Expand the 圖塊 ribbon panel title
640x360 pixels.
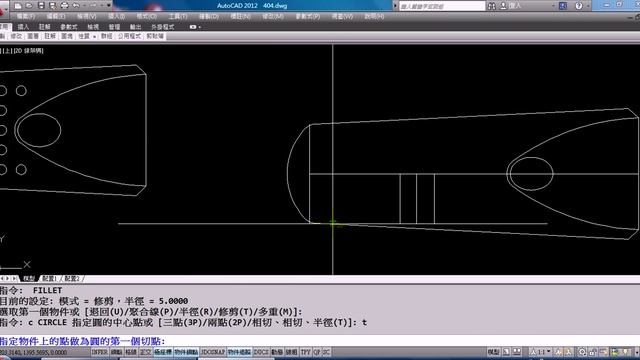67,36
